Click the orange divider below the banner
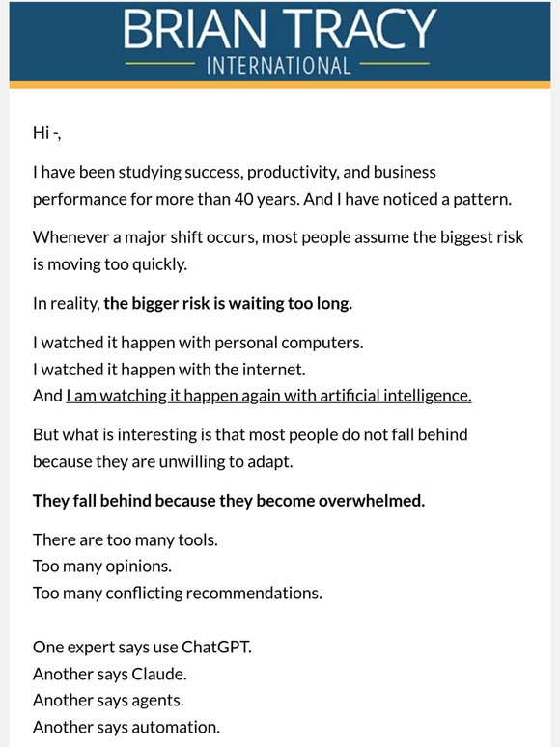The height and width of the screenshot is (747, 560). 280,85
